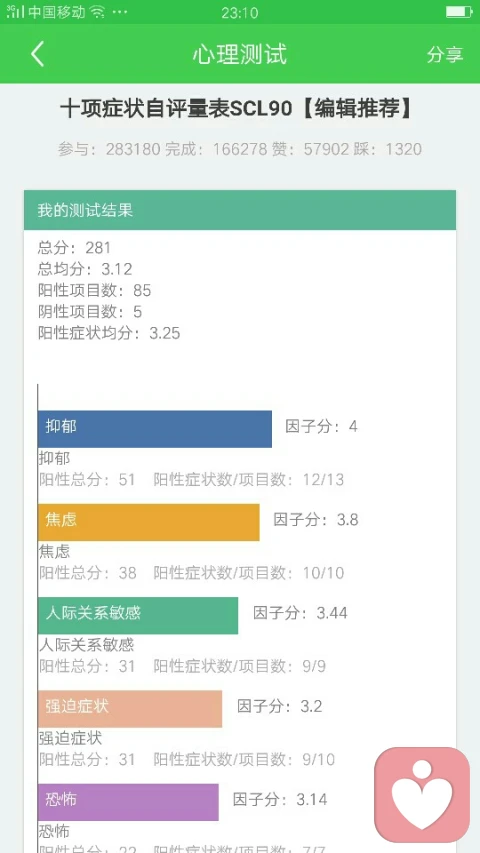Tap the battery icon in status bar

(458, 12)
